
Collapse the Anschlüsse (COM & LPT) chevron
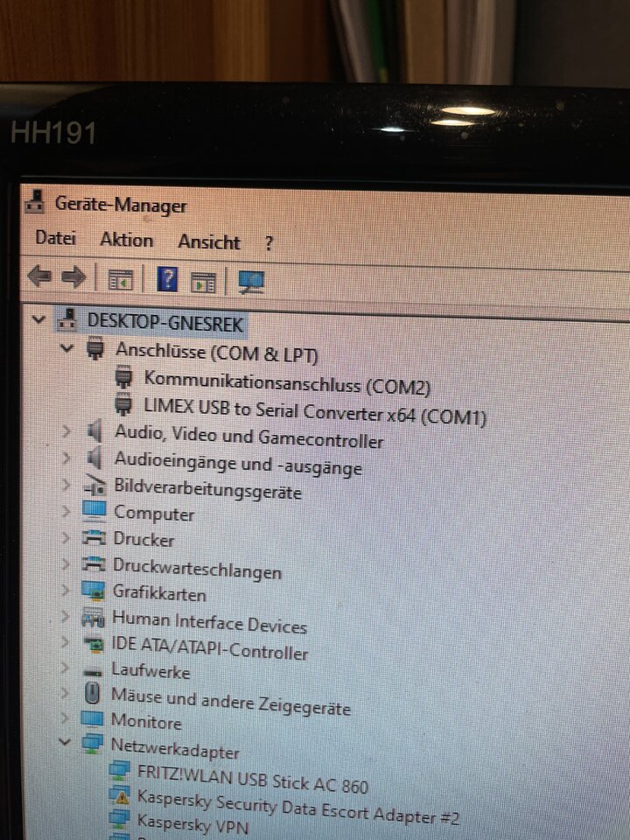[67, 348]
